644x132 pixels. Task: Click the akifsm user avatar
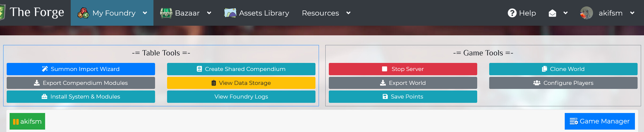click(x=586, y=13)
